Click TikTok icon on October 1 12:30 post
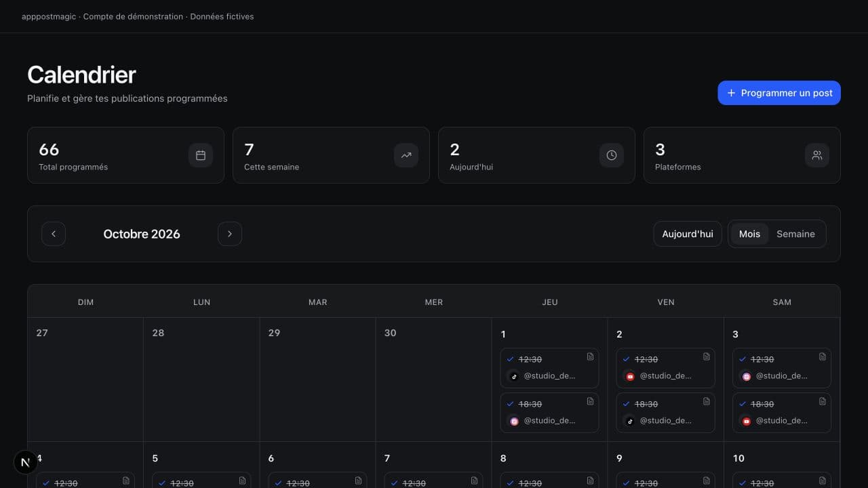This screenshot has width=868, height=488. point(514,376)
